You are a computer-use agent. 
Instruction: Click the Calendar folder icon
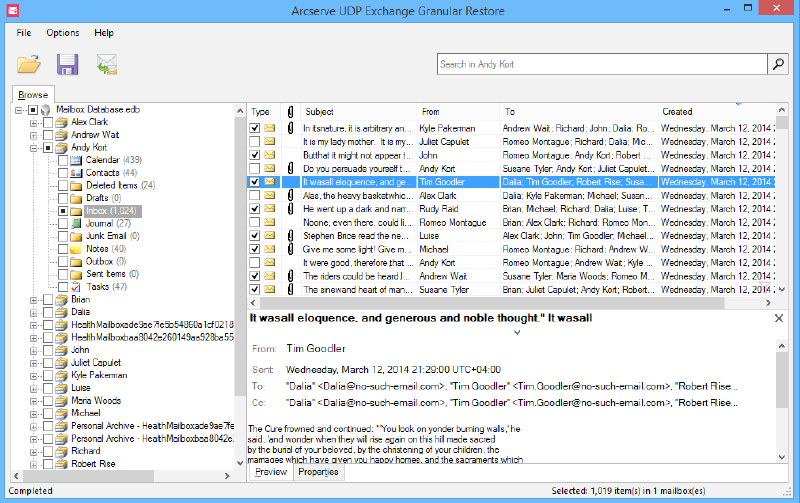(76, 160)
